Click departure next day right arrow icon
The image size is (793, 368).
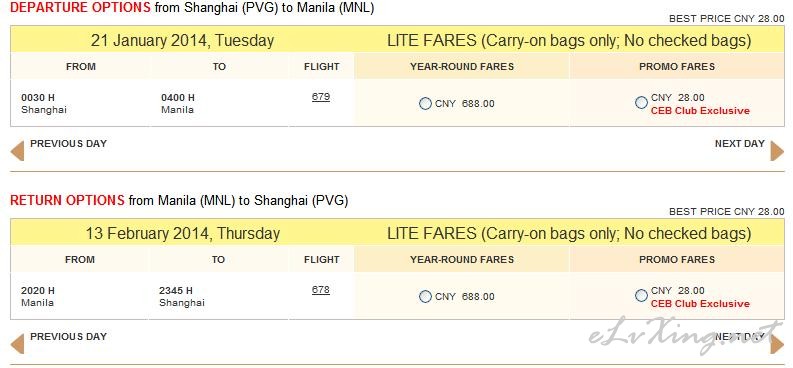tap(777, 151)
